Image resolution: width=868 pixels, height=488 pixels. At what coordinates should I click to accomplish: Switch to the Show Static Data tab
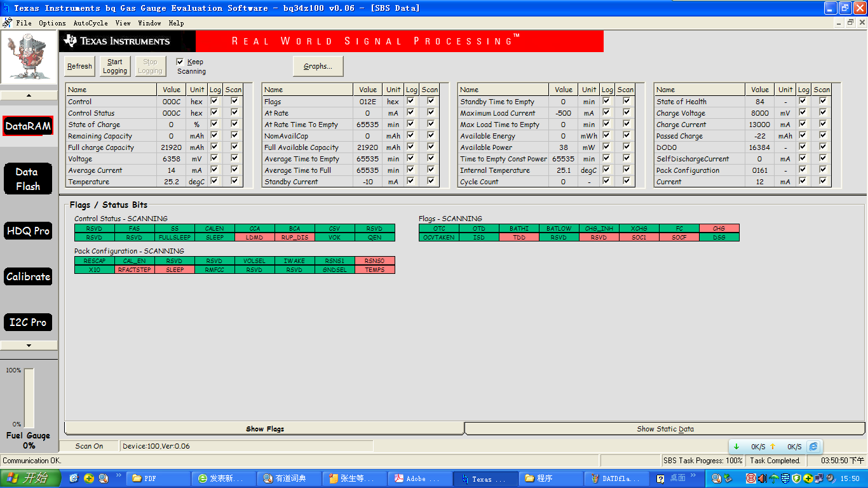(x=665, y=429)
